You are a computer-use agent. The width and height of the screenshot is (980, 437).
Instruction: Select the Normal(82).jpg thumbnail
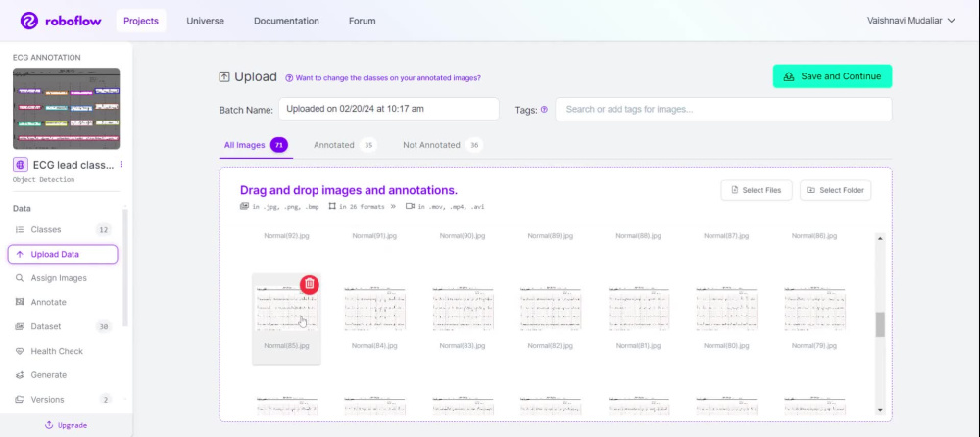pyautogui.click(x=550, y=309)
